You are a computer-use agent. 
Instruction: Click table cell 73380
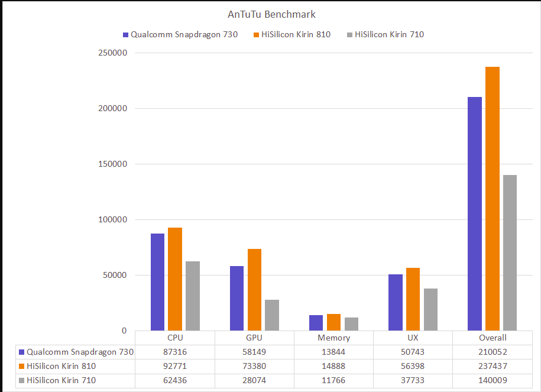(254, 366)
